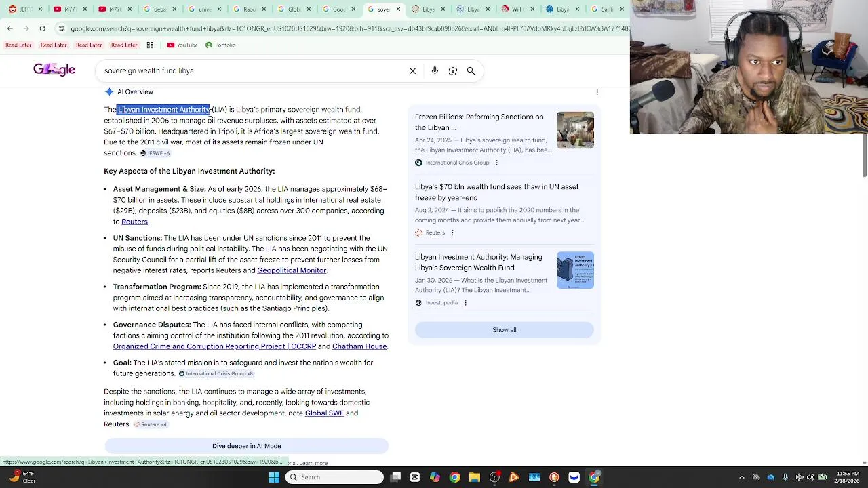Open the Chatham House link

(x=359, y=346)
